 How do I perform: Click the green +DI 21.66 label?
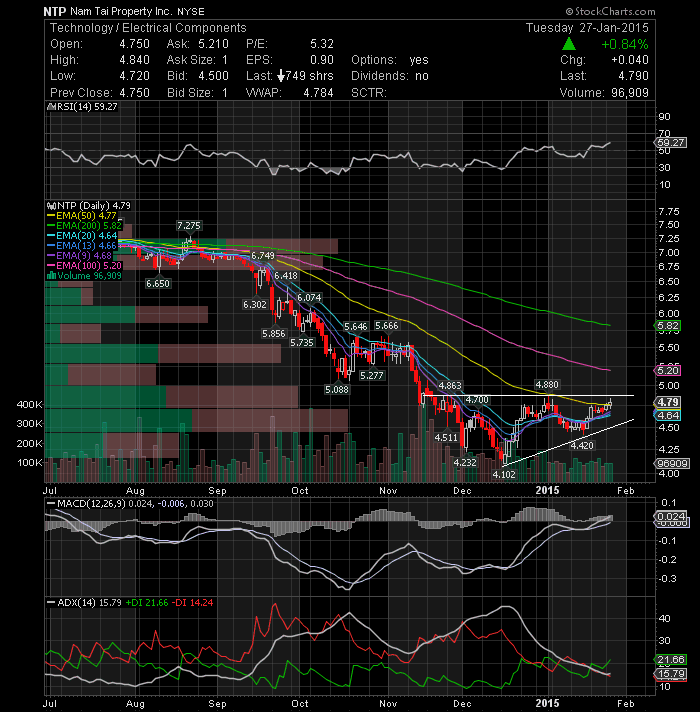click(x=147, y=603)
